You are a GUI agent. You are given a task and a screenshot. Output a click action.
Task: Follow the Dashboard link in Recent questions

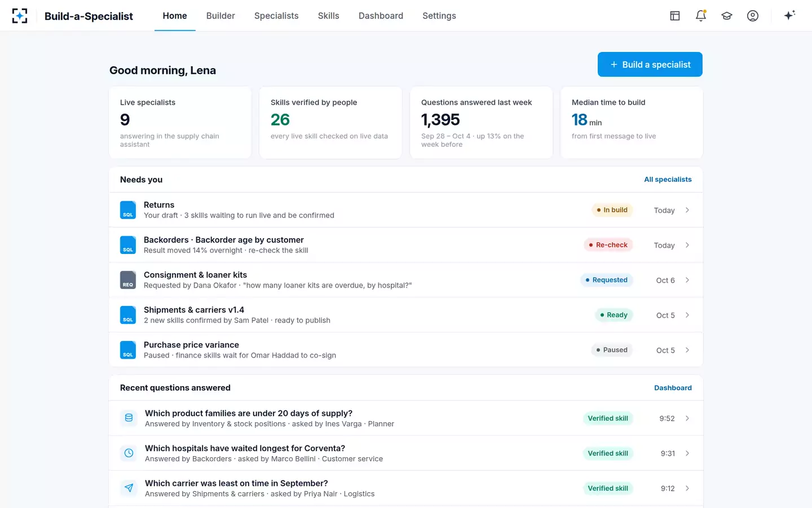point(673,388)
